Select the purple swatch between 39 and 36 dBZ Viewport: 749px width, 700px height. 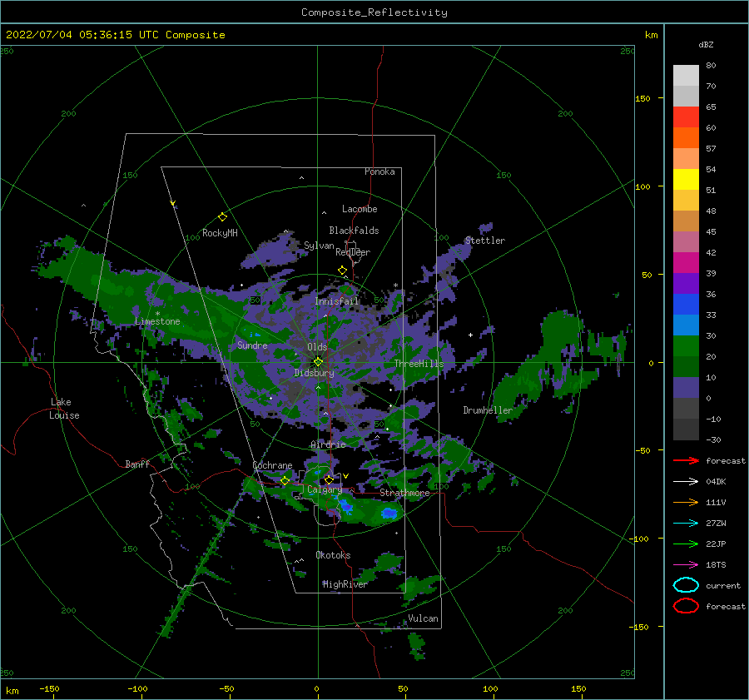pos(686,283)
